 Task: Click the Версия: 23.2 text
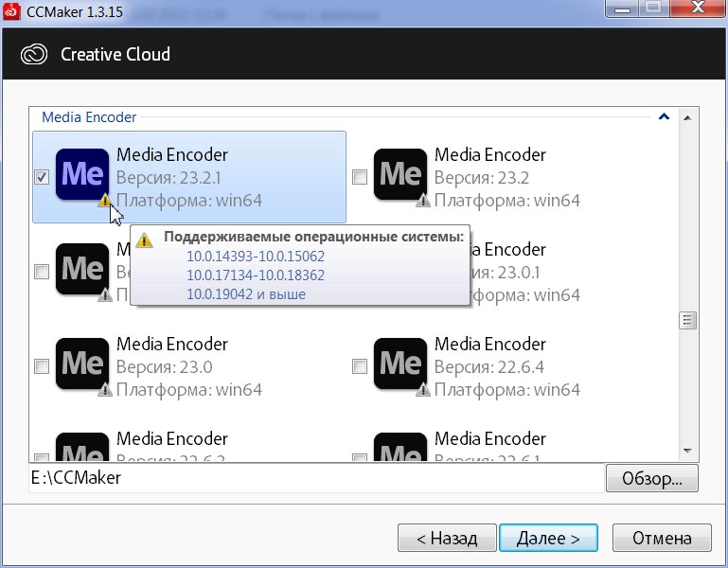(482, 177)
